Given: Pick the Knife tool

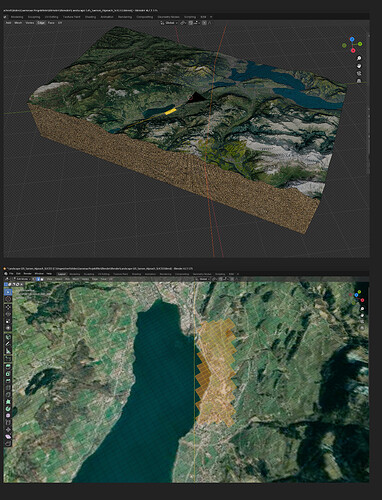Looking at the screenshot, I should point(8,395).
